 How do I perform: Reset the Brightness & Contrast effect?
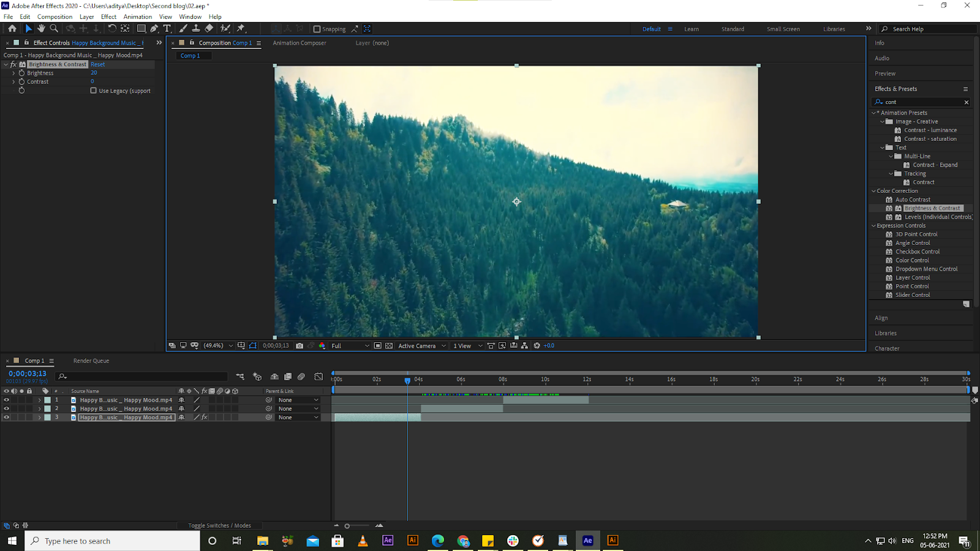click(97, 64)
